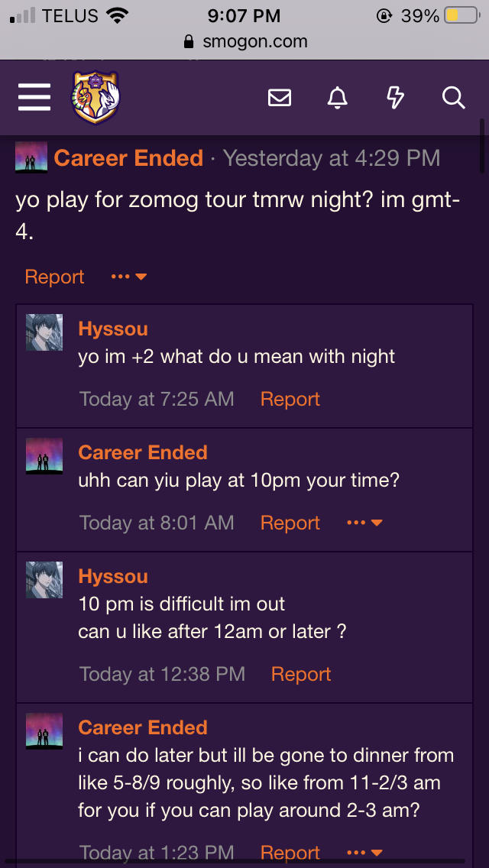The image size is (489, 868).
Task: Open Career Ended profile from the post header
Action: pyautogui.click(x=128, y=158)
